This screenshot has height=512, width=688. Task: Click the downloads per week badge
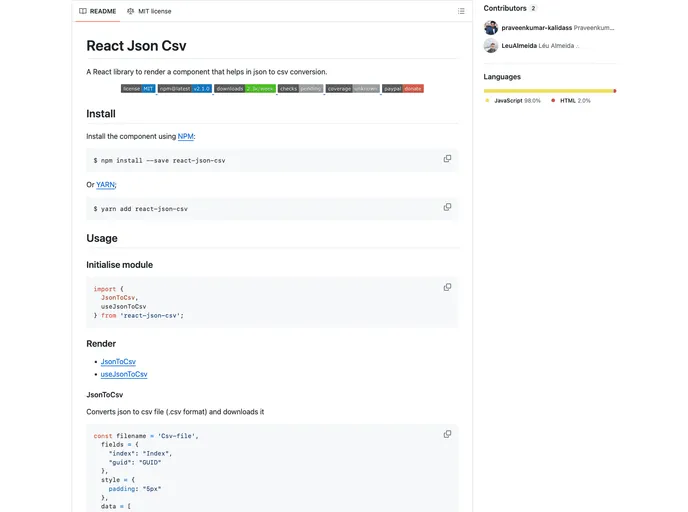click(x=245, y=89)
